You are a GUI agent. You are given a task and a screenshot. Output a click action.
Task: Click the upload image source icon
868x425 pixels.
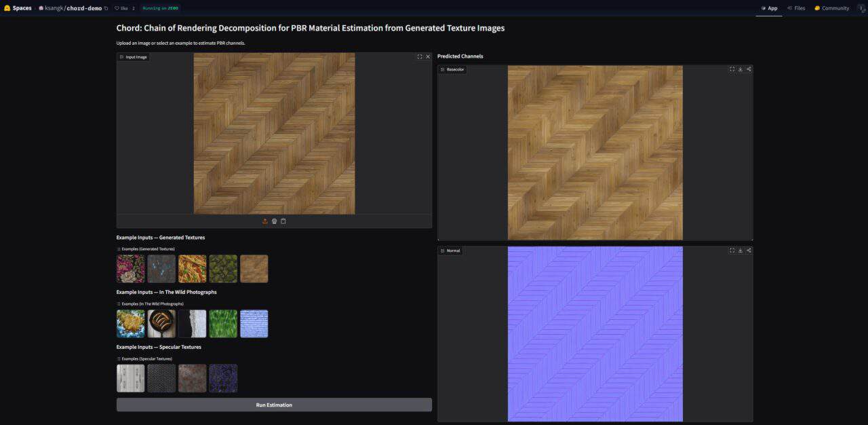coord(264,221)
